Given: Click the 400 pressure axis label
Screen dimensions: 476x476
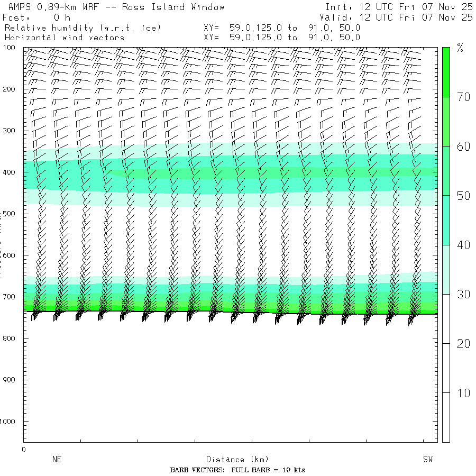Looking at the screenshot, I should [9, 172].
